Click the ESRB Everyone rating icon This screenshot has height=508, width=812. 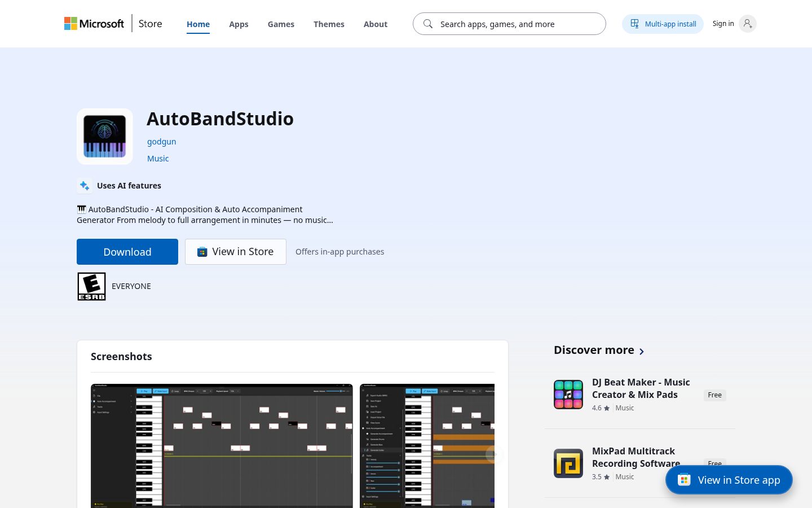(x=91, y=286)
